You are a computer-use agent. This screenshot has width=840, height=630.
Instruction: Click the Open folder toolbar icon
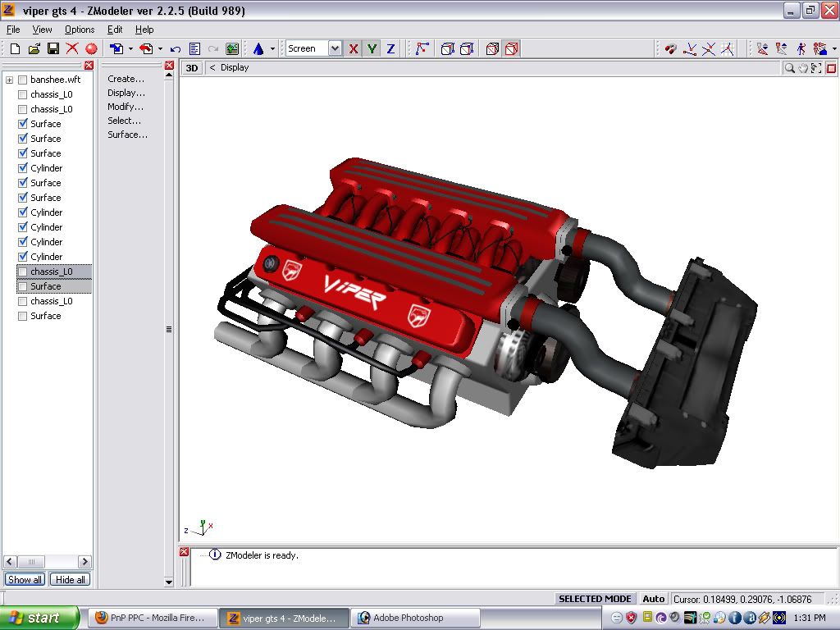tap(34, 49)
